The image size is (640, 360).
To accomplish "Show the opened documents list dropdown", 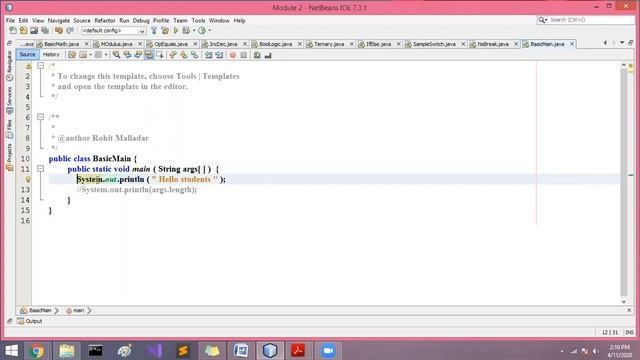I will (622, 42).
